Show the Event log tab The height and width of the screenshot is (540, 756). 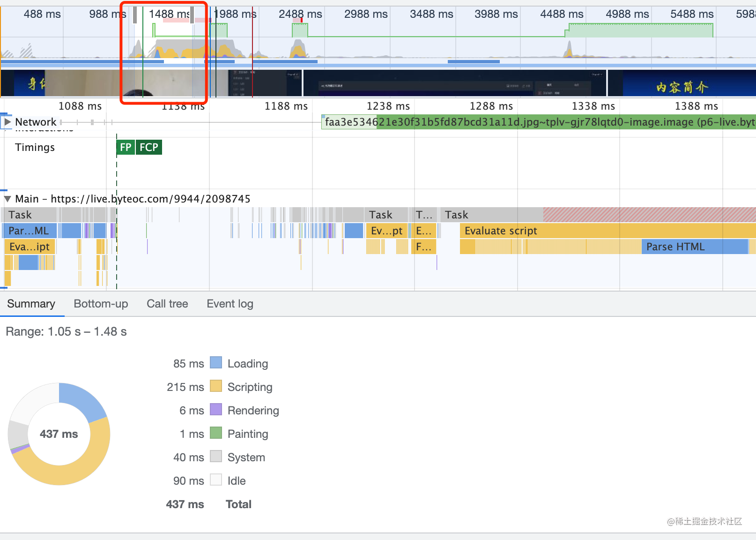pyautogui.click(x=230, y=304)
